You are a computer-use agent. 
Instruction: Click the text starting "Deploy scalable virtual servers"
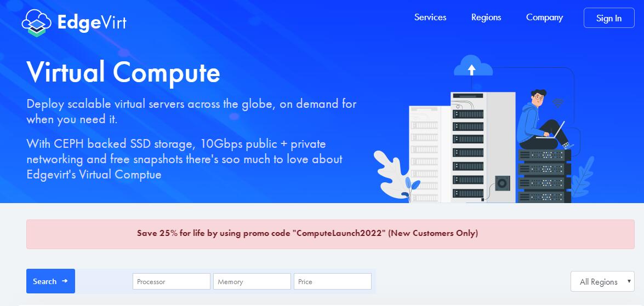[x=191, y=111]
